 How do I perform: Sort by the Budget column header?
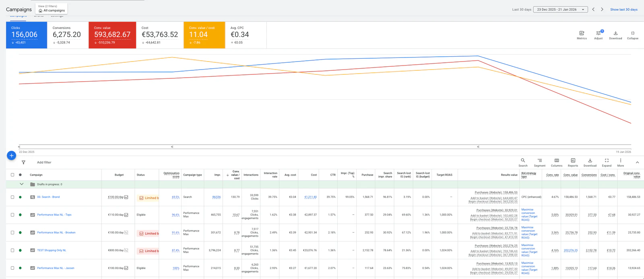click(119, 175)
